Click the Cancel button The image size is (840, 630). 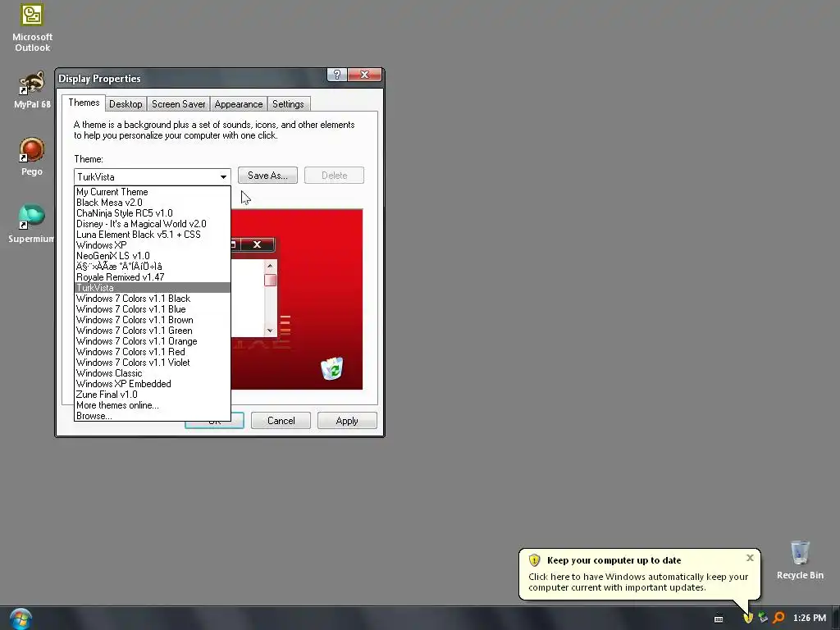tap(281, 421)
